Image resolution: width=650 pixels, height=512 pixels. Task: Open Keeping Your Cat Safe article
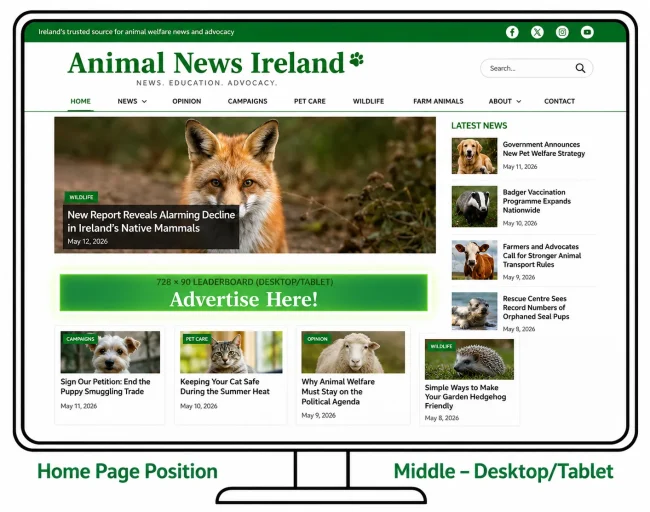pos(225,386)
